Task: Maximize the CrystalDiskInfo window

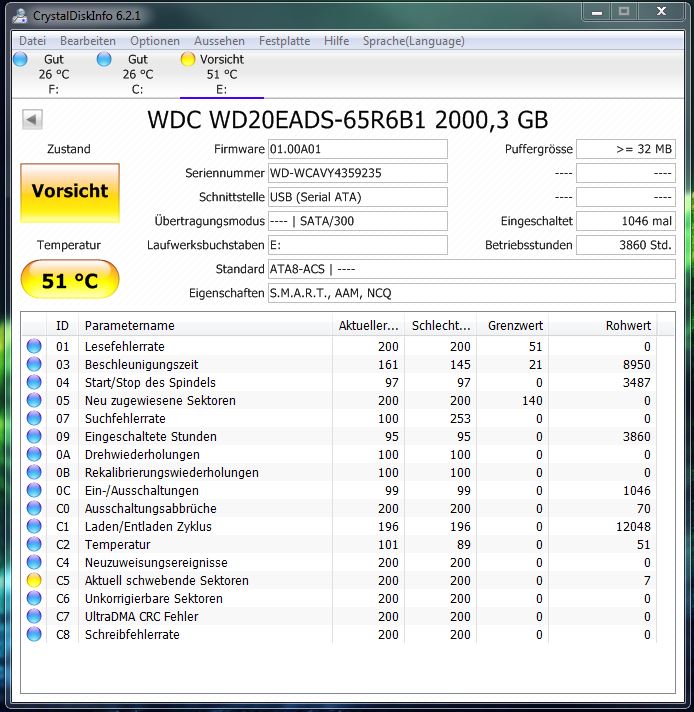Action: point(624,12)
